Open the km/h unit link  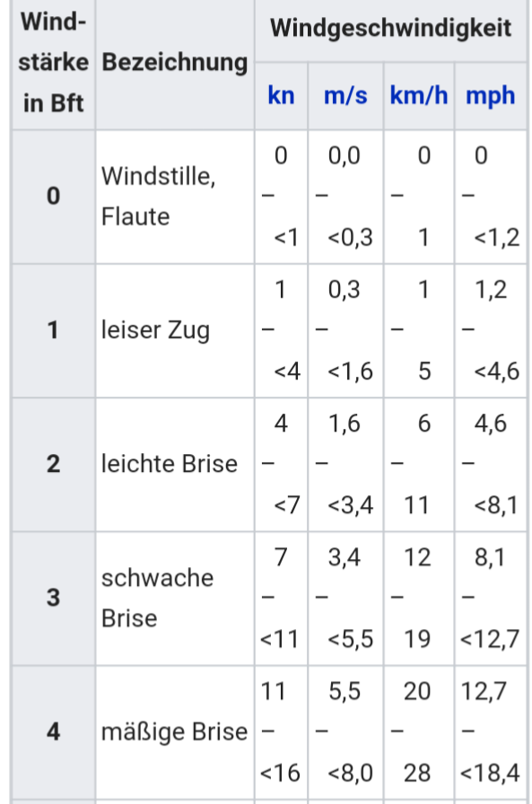click(419, 95)
